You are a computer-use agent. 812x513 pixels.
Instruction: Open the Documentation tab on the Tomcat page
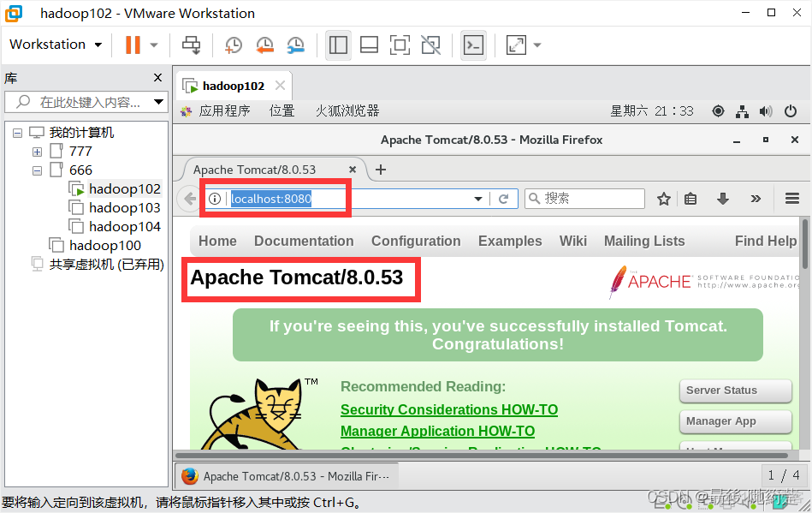[x=304, y=241]
